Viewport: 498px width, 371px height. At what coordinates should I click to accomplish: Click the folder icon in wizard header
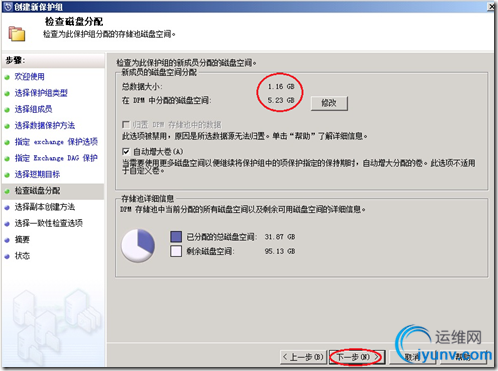click(x=17, y=34)
